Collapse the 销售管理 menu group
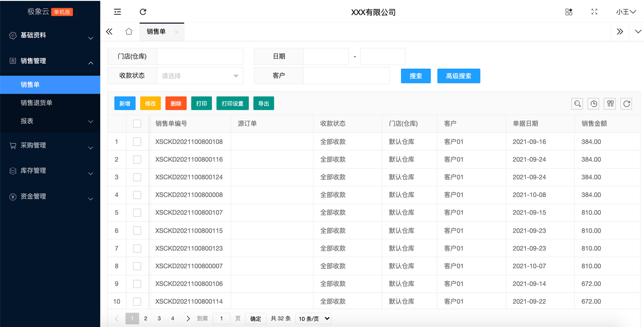The height and width of the screenshot is (327, 644). 91,63
